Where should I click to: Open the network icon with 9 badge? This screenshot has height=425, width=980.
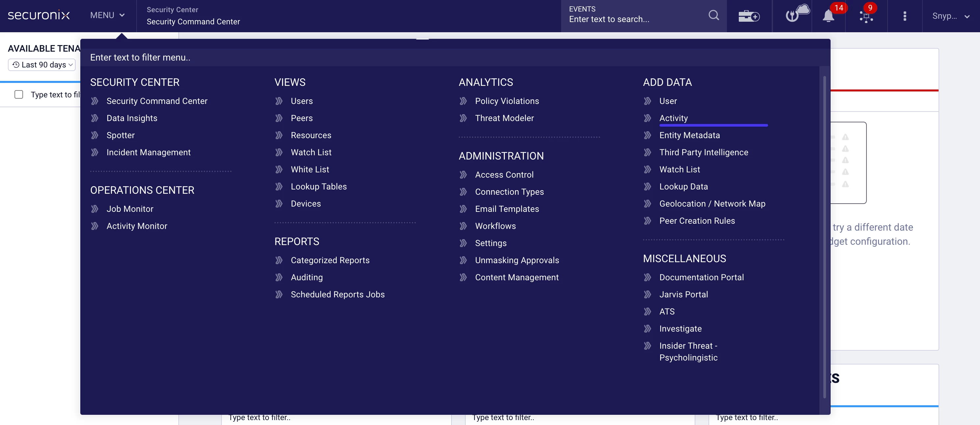click(866, 17)
